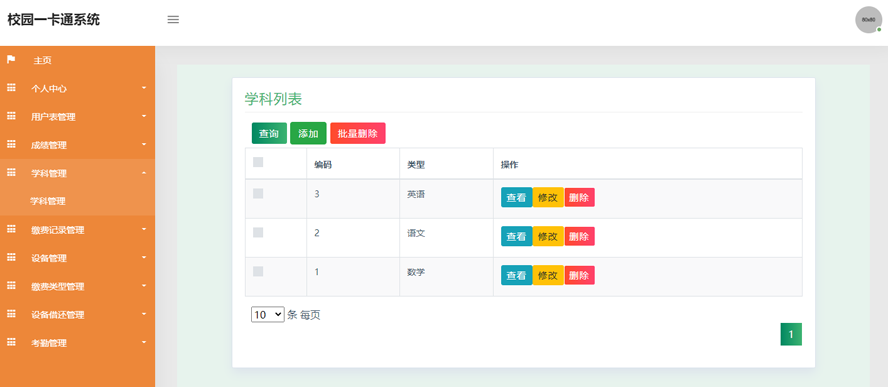Viewport: 888px width, 387px height.
Task: Click 修改 for the 英语 row
Action: point(548,198)
